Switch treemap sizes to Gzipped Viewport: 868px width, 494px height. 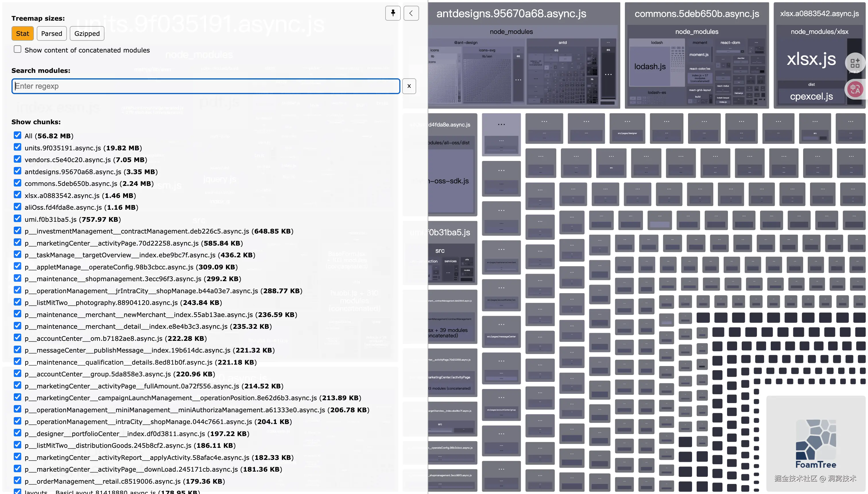[87, 33]
